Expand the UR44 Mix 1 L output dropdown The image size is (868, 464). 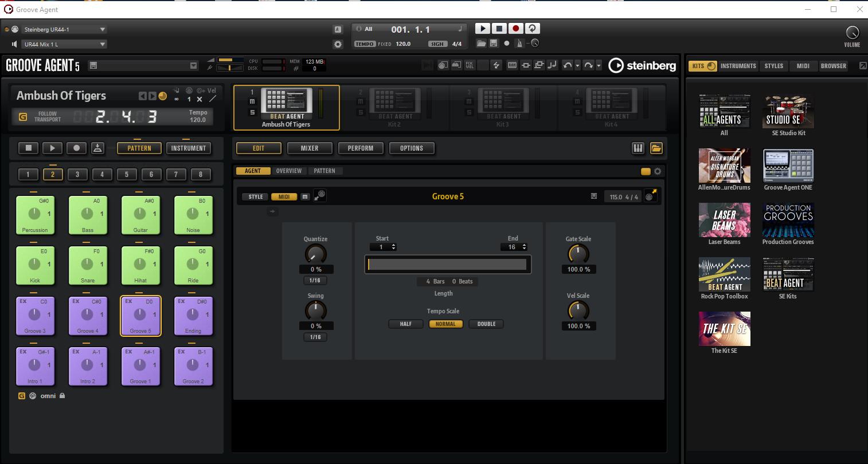[x=64, y=44]
